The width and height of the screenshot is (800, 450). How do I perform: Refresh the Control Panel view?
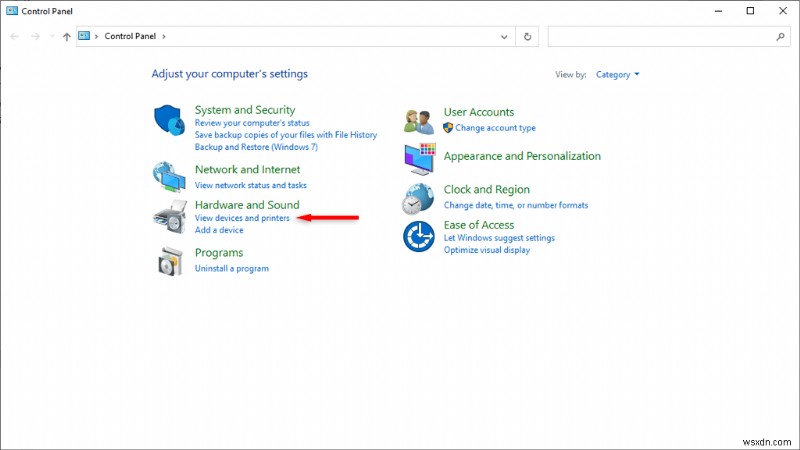527,36
